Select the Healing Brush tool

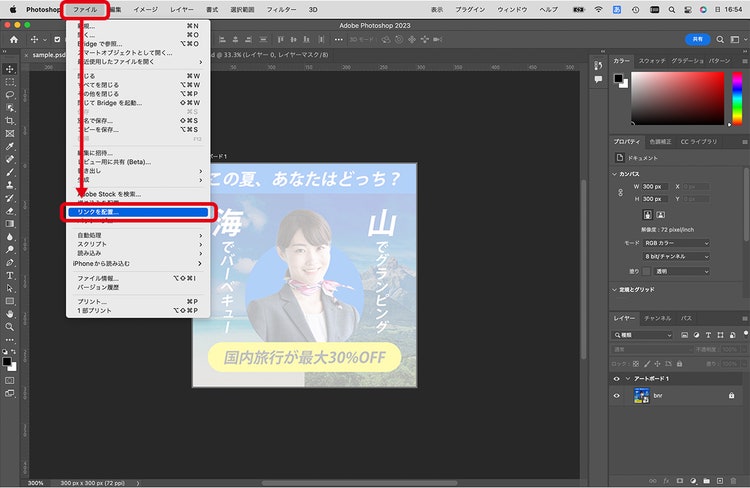(10, 159)
